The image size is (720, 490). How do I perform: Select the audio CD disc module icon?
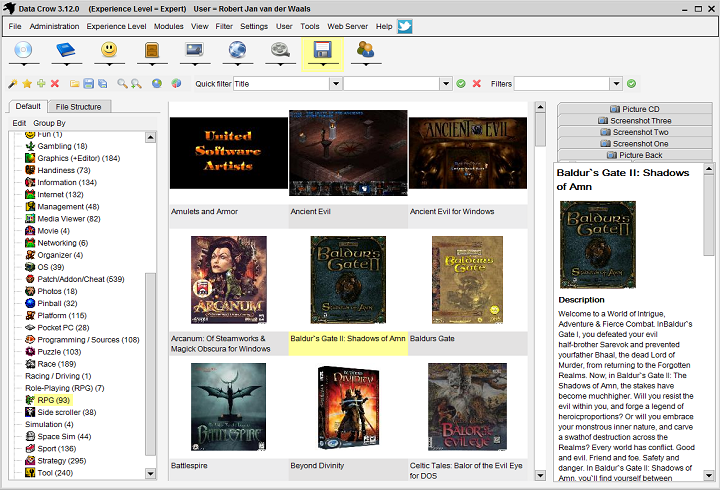point(23,50)
